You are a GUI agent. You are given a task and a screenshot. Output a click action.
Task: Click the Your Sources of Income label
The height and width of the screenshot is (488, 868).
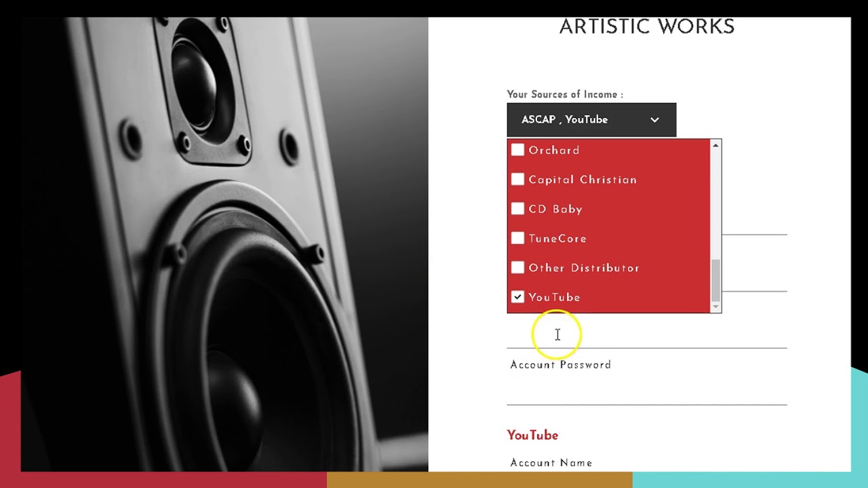[x=565, y=94]
